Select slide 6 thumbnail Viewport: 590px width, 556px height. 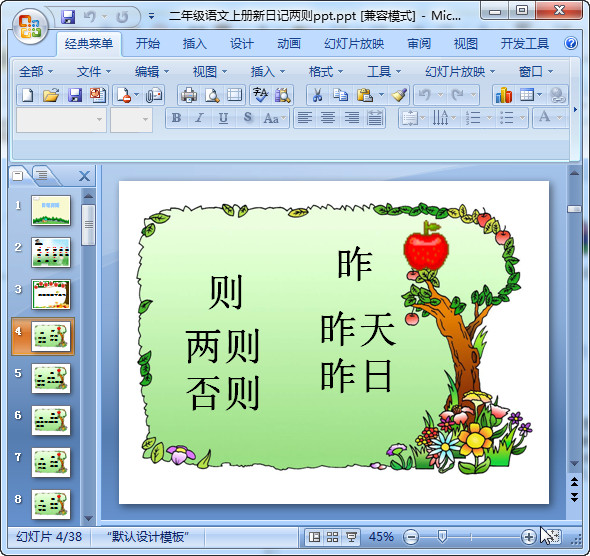tap(51, 420)
